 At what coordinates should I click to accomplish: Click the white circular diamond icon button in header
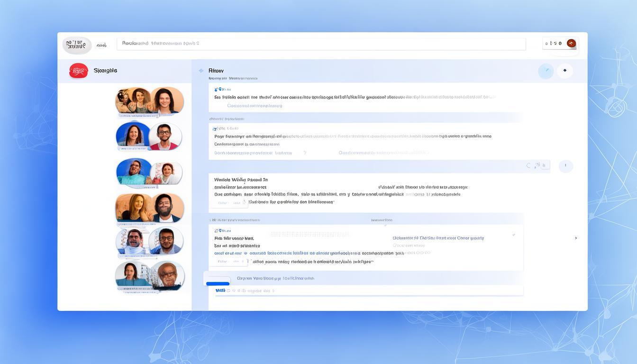click(x=565, y=71)
